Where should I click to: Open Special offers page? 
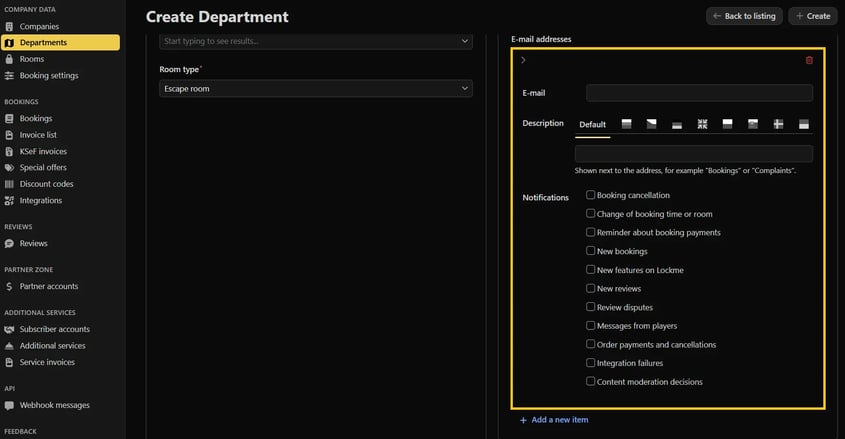tap(43, 168)
